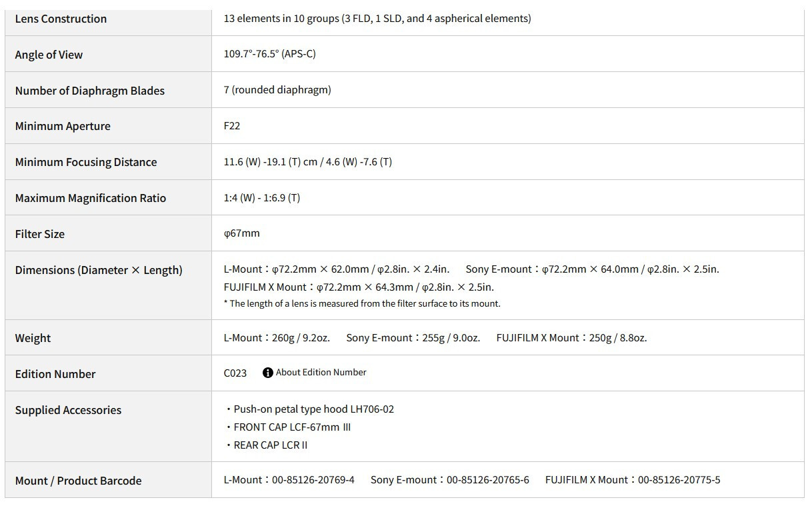Click the lens length measurement footnote
The width and height of the screenshot is (812, 514).
pos(362,303)
